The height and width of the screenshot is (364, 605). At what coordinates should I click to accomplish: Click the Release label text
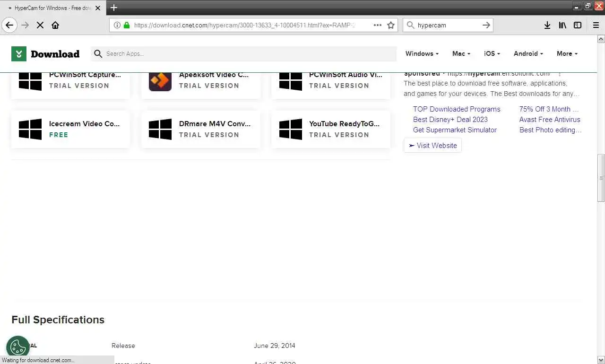(x=123, y=346)
